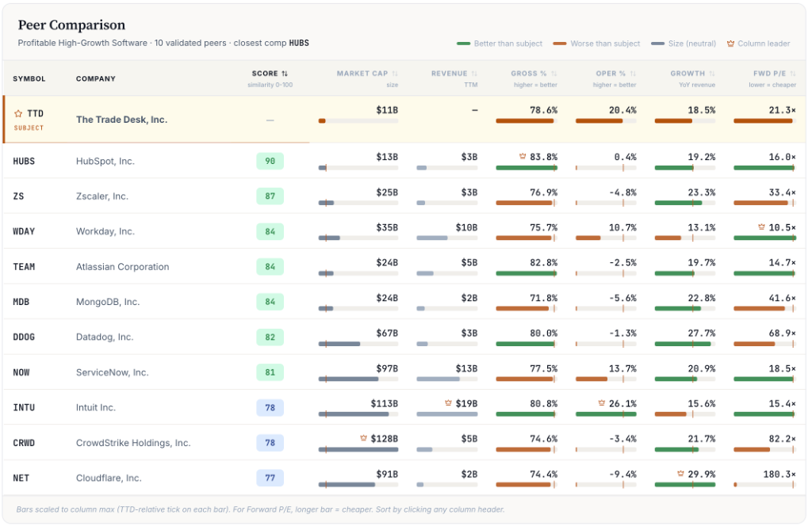This screenshot has width=812, height=530.
Task: Click the crown icon beside Cloudflare's 29.9%
Action: (680, 473)
